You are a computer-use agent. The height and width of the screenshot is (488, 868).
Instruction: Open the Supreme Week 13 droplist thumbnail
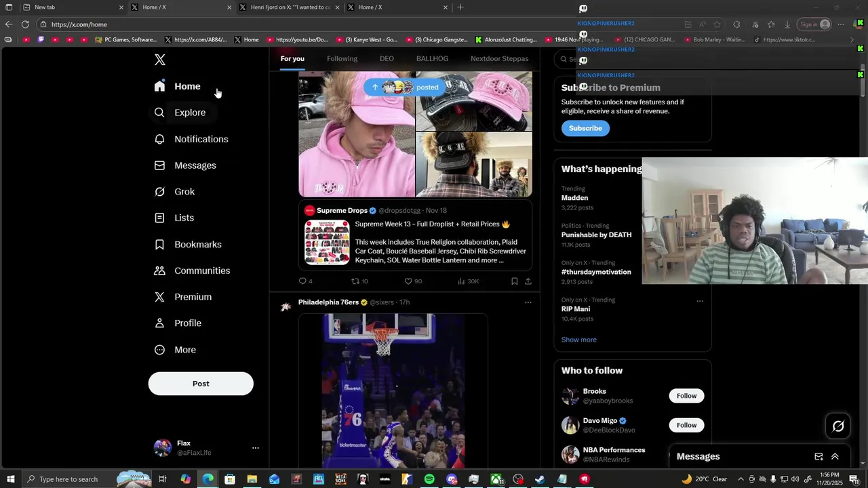[x=327, y=242]
